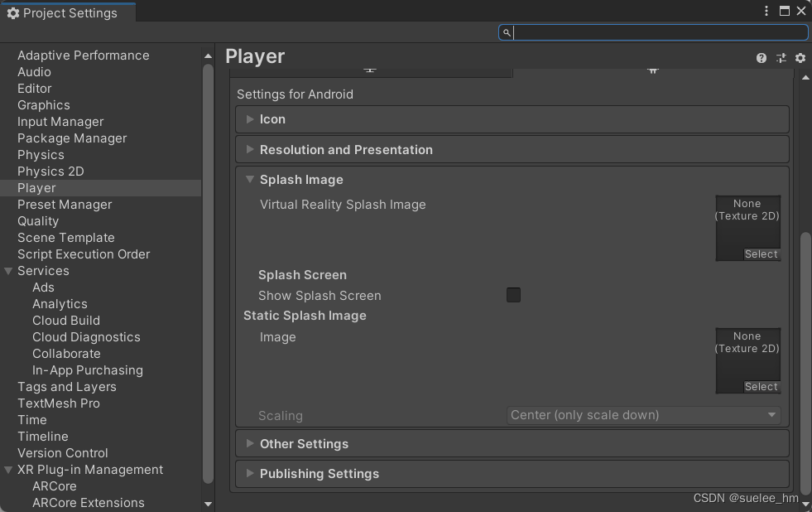This screenshot has width=812, height=512.
Task: Open Tags and Layers settings
Action: tap(67, 387)
